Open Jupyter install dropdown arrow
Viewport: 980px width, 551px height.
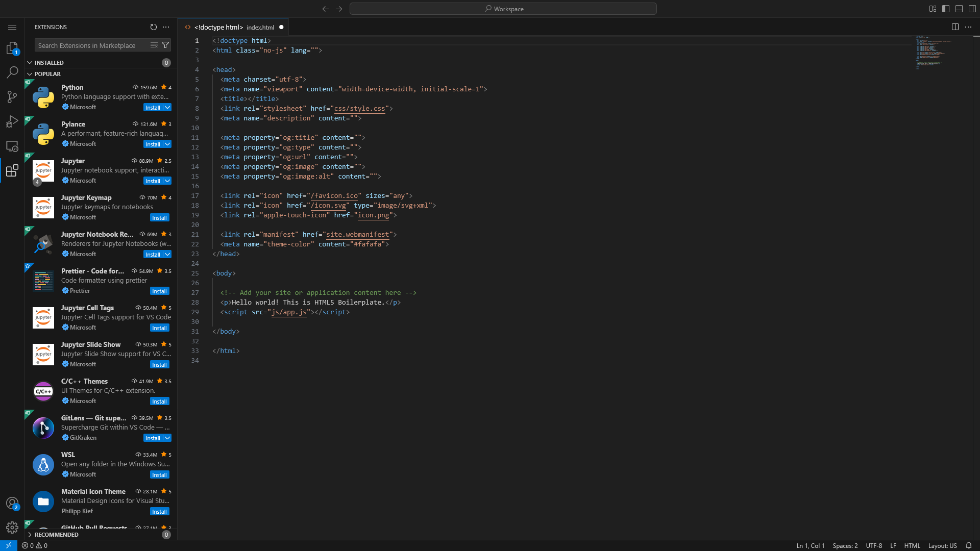[x=167, y=181]
